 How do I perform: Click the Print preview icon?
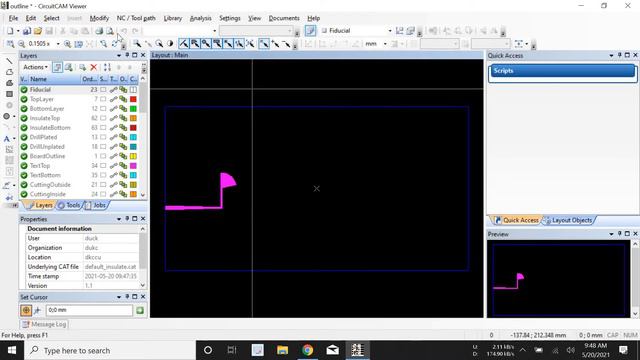(110, 31)
